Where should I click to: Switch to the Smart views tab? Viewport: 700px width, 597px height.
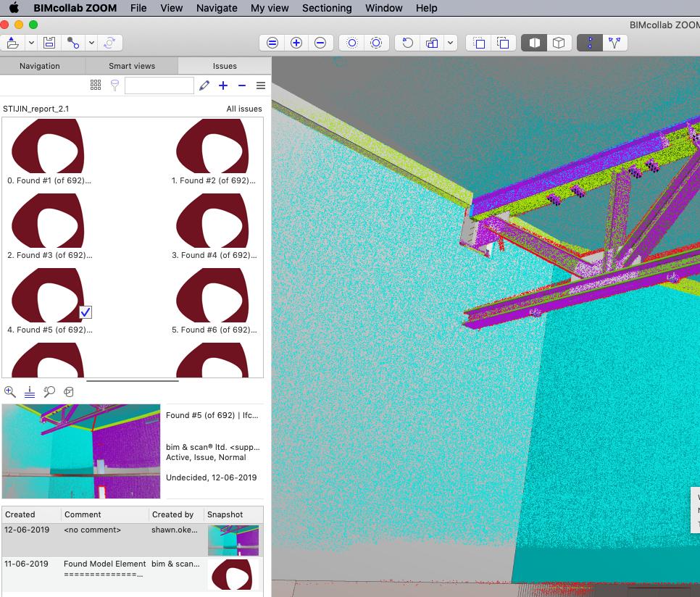click(132, 66)
